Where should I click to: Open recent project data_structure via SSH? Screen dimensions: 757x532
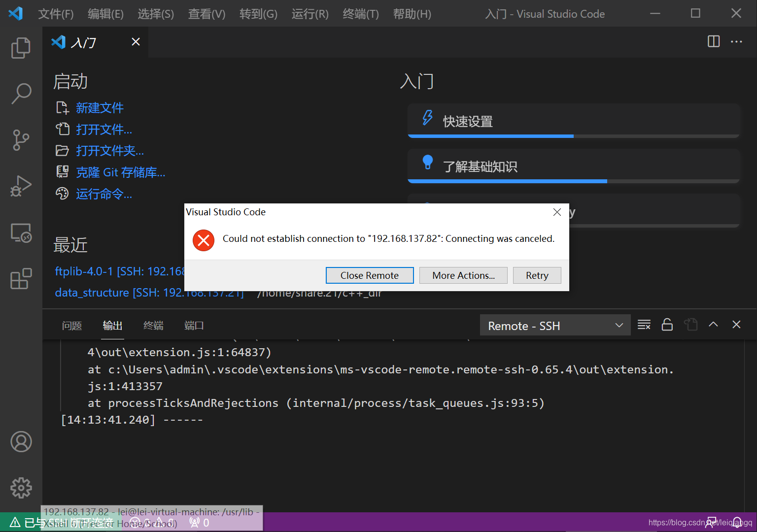(x=92, y=292)
